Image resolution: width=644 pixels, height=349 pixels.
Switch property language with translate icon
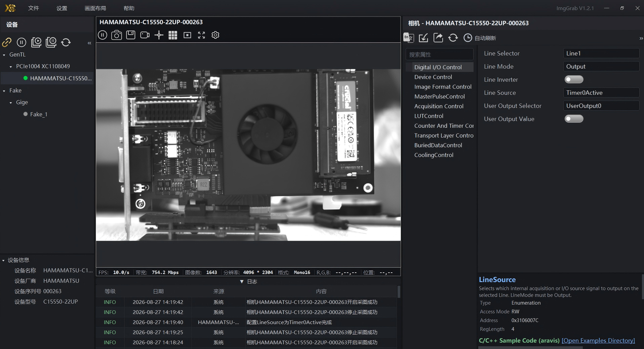click(409, 38)
